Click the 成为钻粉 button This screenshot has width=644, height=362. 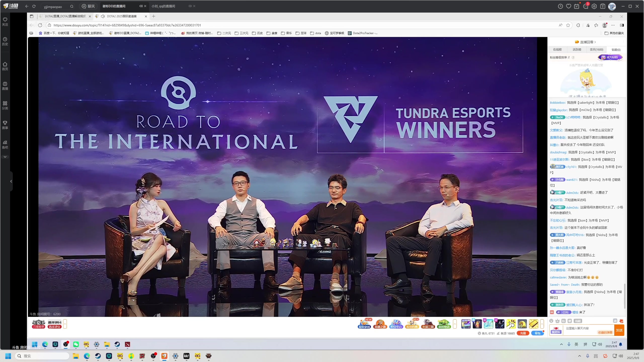point(610,57)
